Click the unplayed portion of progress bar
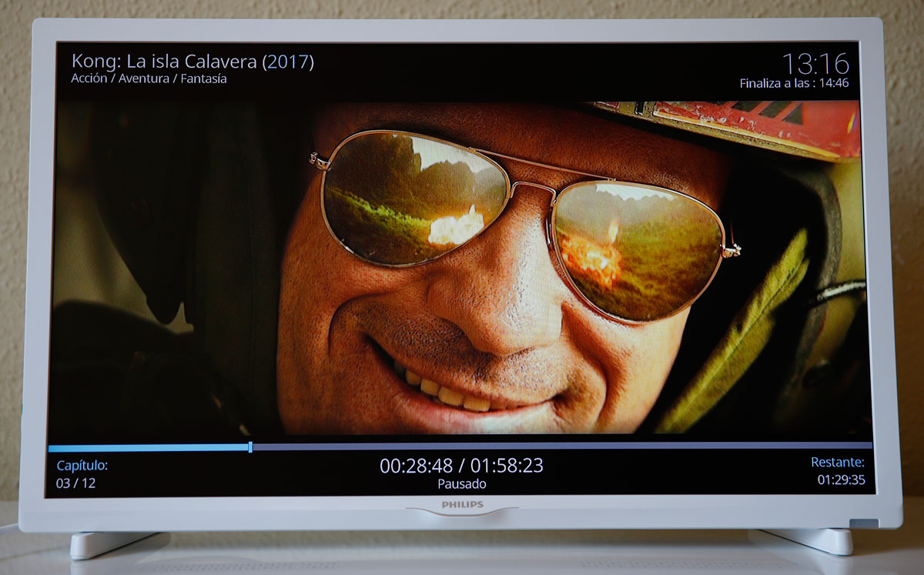The image size is (924, 575). 563,446
